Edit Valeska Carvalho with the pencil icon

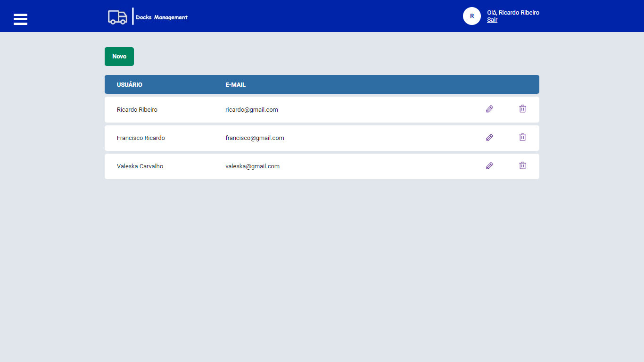[489, 166]
